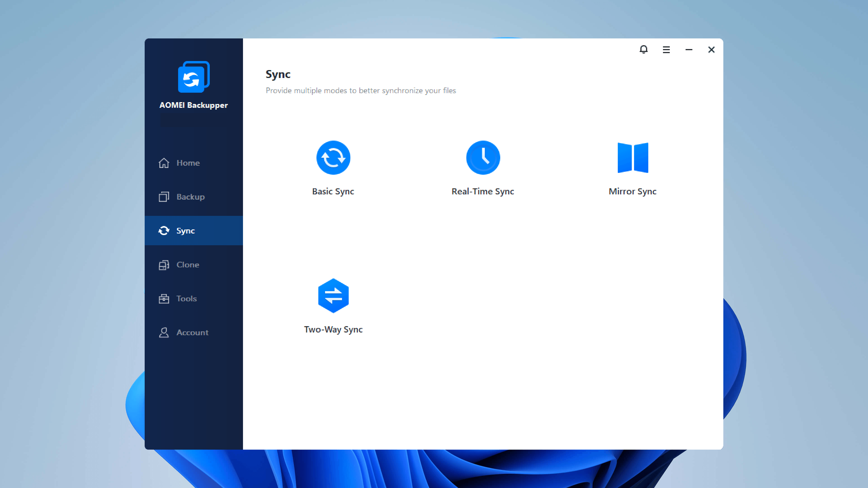Click the Two-Way Sync text label
This screenshot has width=868, height=488.
pyautogui.click(x=333, y=329)
